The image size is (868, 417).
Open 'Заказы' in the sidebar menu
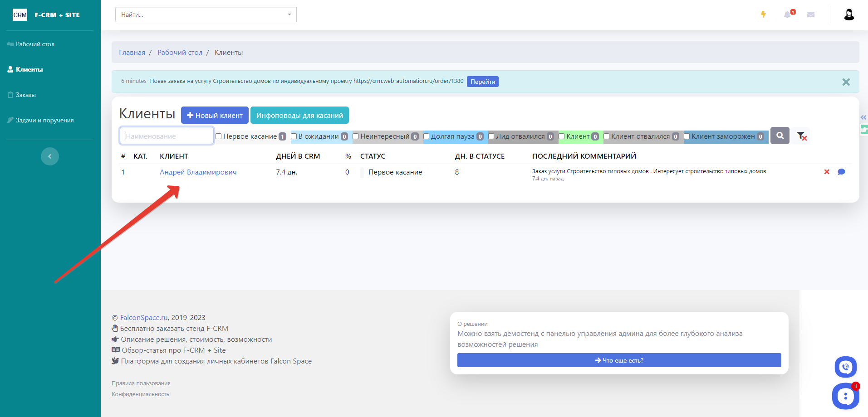coord(26,95)
